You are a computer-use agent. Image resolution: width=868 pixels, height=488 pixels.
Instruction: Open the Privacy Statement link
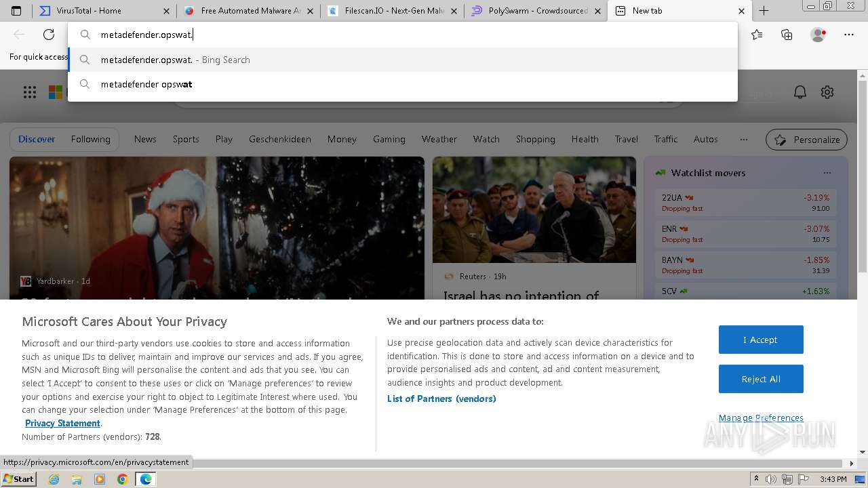(62, 423)
